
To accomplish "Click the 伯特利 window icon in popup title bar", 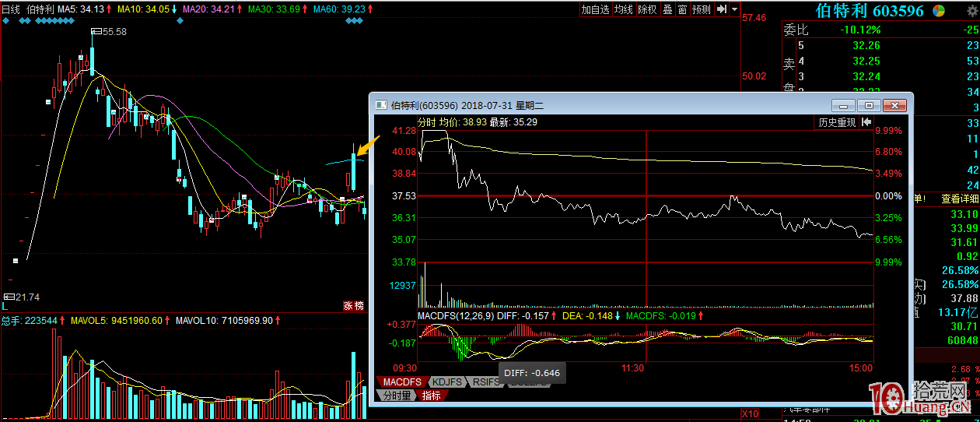I will 381,104.
